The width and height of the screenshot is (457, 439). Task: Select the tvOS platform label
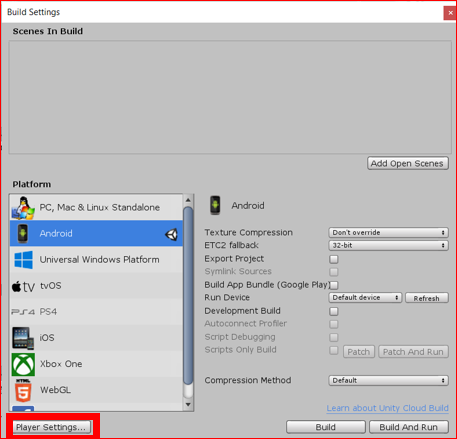[51, 286]
